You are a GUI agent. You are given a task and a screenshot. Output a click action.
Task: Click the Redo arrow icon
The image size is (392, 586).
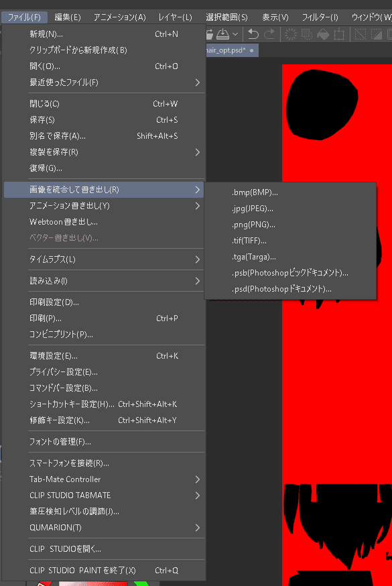coord(269,34)
